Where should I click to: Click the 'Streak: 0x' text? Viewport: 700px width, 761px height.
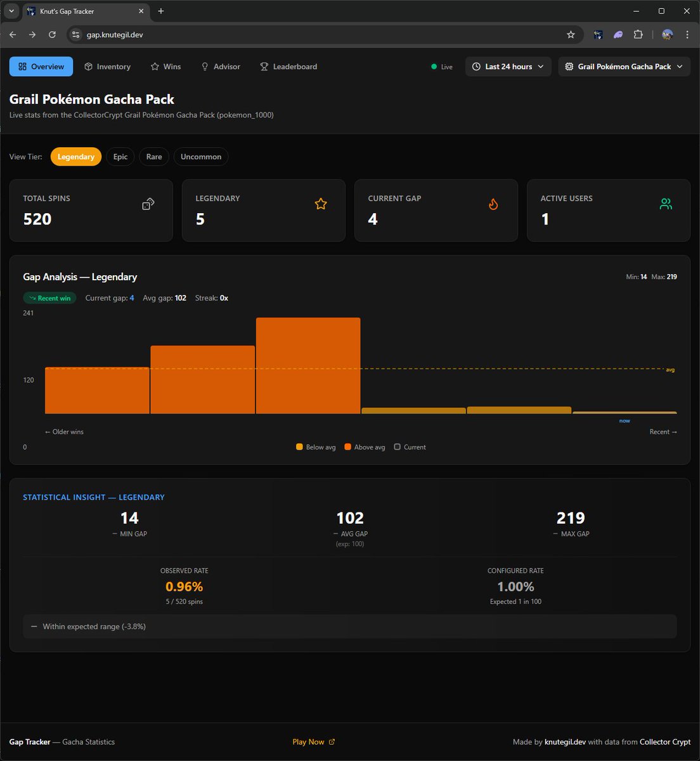point(211,298)
